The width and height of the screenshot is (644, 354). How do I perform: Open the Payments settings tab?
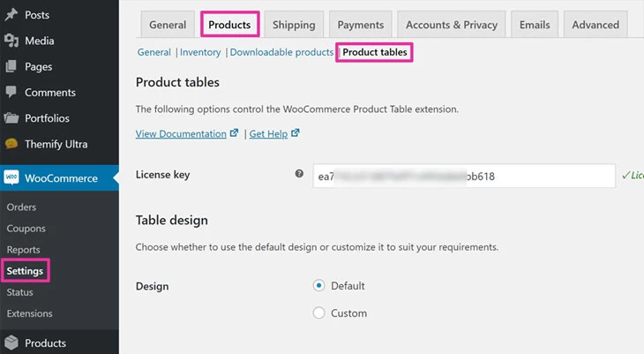pos(361,25)
